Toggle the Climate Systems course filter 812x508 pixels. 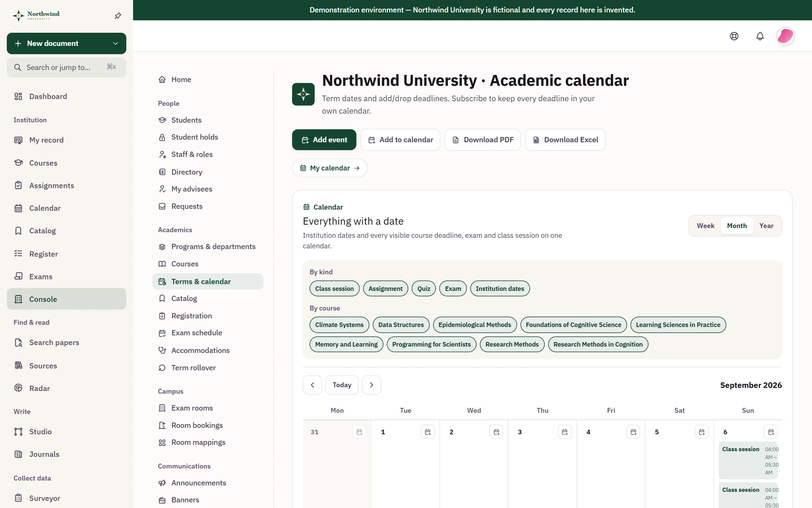[x=339, y=325]
